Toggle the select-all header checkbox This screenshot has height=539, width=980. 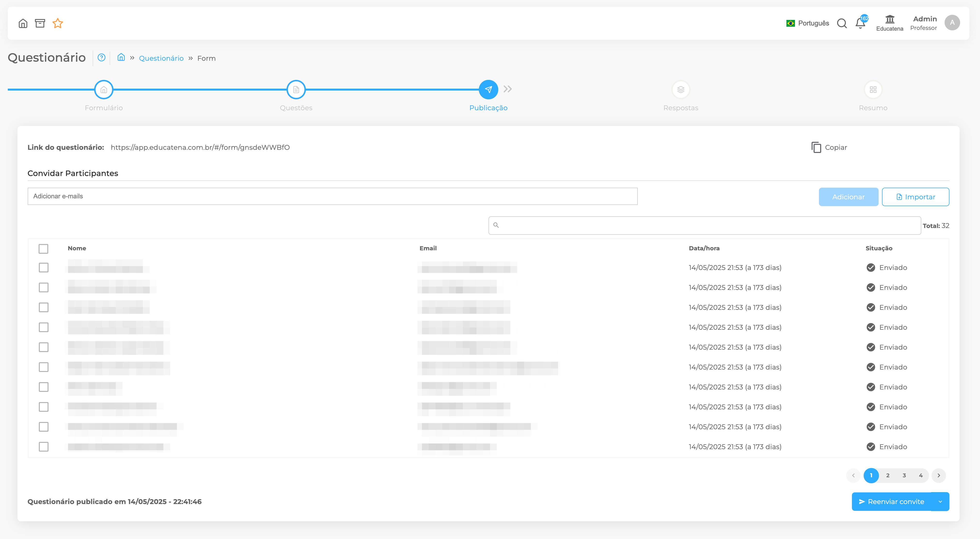[x=43, y=249]
